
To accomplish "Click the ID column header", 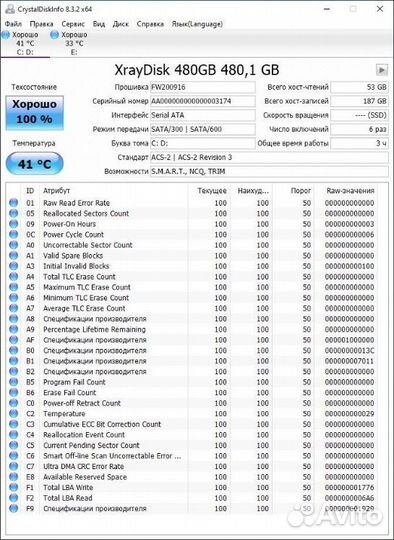I will pyautogui.click(x=30, y=191).
